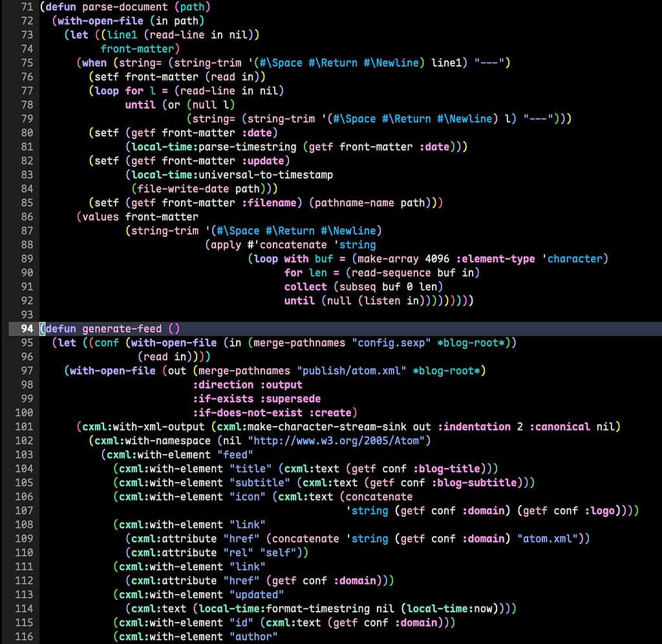Screen dimensions: 662x644
Task: Click the line number 94 in the gutter
Action: coord(26,328)
